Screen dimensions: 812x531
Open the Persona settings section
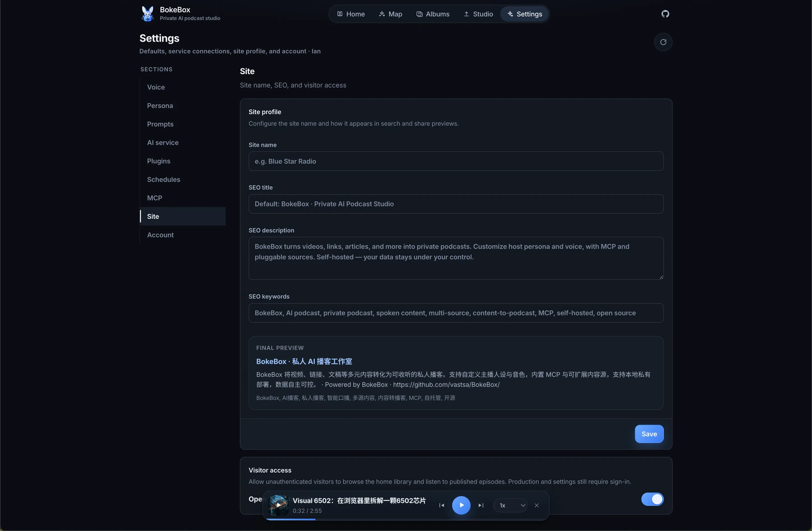tap(183, 106)
